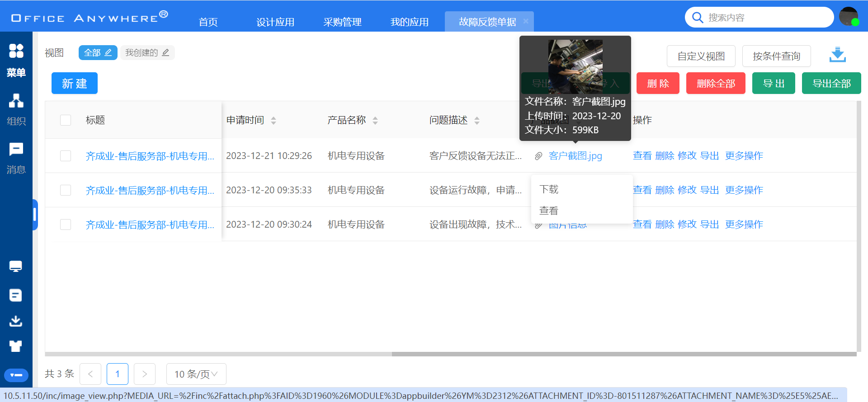The width and height of the screenshot is (868, 402).
Task: Go to previous page arrow
Action: point(90,374)
